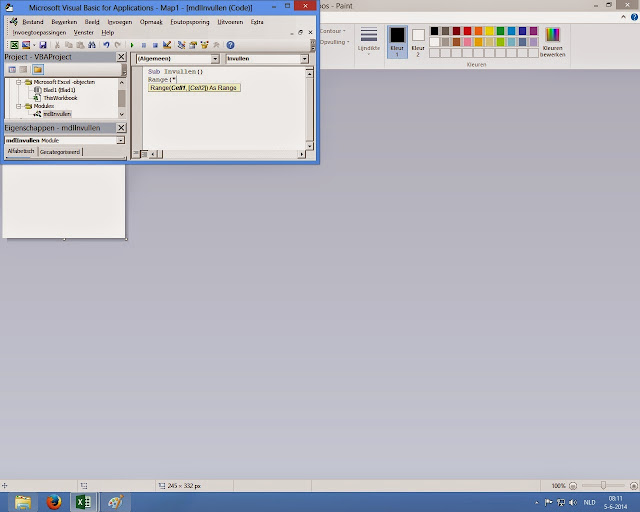This screenshot has height=512, width=640.
Task: Close the Eigenschappen properties panel
Action: tap(121, 128)
